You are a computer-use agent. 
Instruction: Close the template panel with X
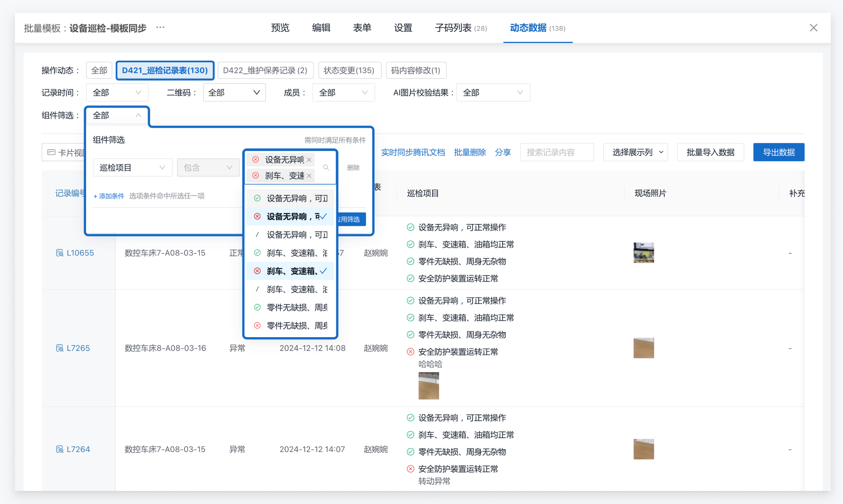pos(813,28)
